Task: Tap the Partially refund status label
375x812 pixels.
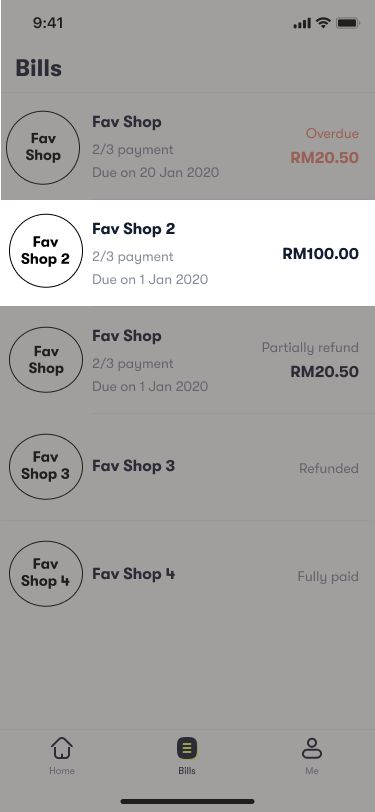Action: (x=310, y=347)
